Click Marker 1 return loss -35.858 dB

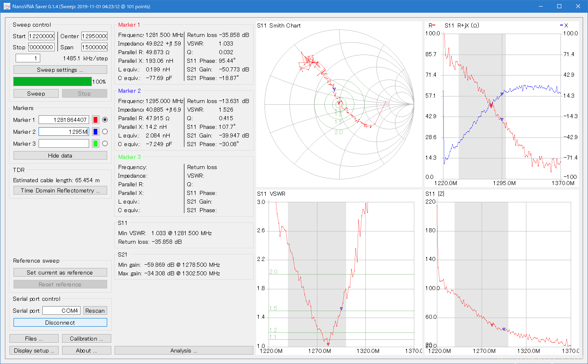pos(234,35)
